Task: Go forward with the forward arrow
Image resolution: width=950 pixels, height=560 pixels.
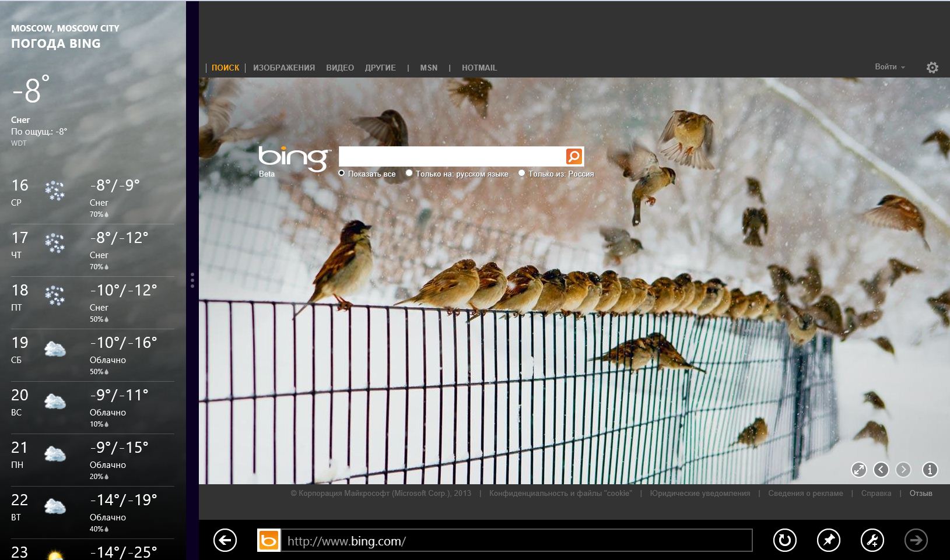Action: coord(916,540)
